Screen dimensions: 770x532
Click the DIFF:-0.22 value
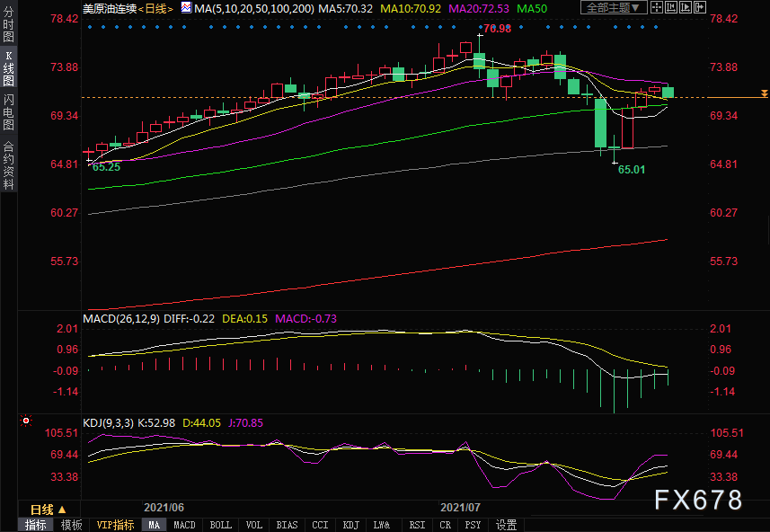[x=189, y=318]
